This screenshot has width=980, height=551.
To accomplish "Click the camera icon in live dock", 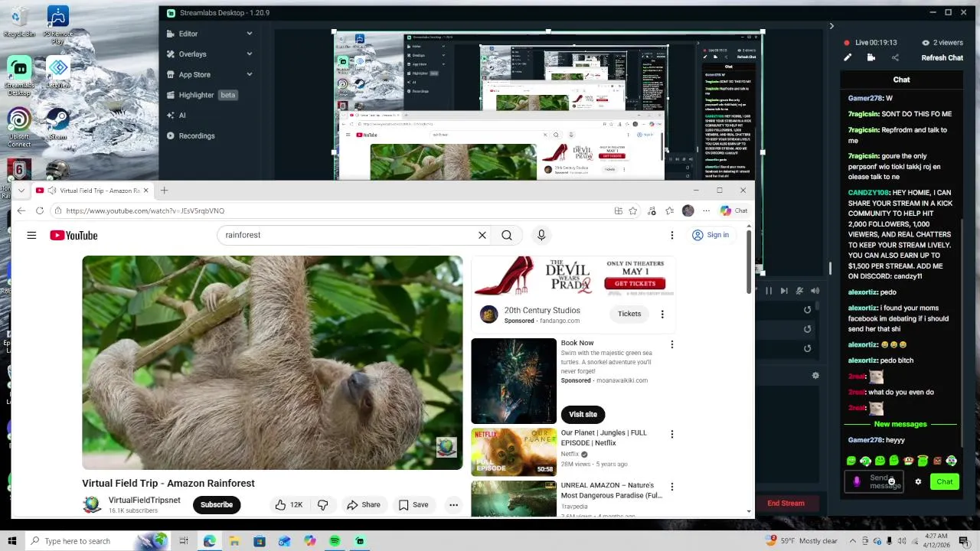I will [871, 57].
